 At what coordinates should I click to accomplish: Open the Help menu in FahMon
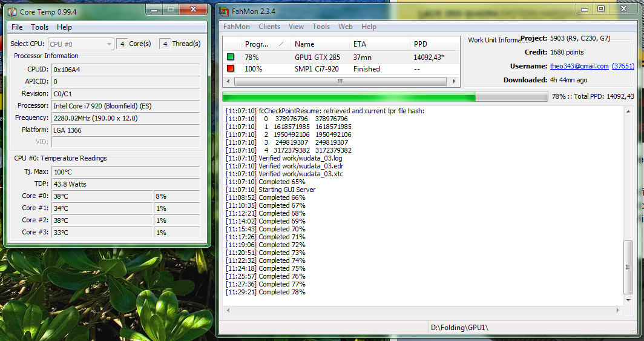pos(369,26)
